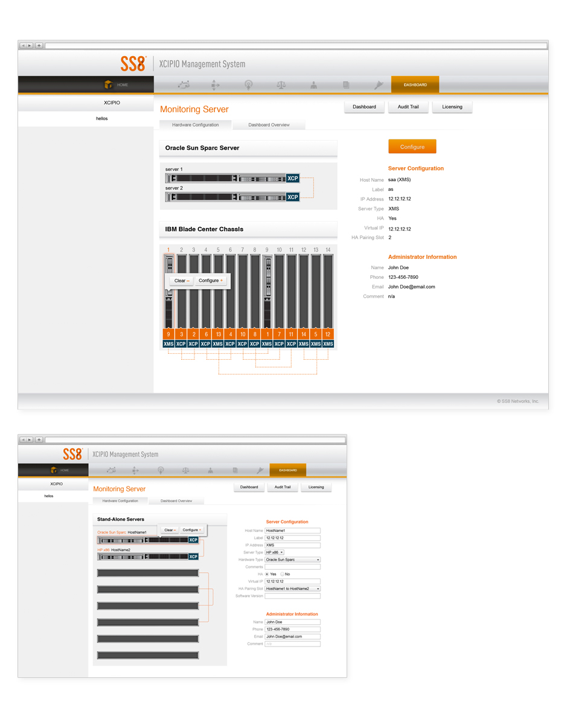Screen dimensions: 567x728
Task: Click the XCP badge on the HostName2 server
Action: point(193,556)
